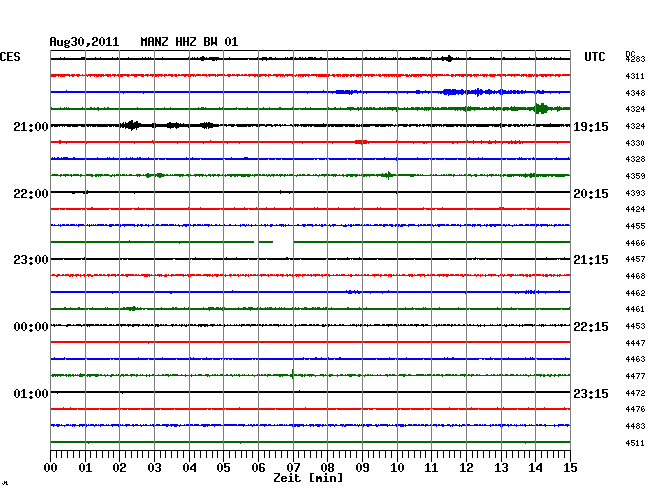Click the title text MANZ HHZ BW 01

coord(189,42)
